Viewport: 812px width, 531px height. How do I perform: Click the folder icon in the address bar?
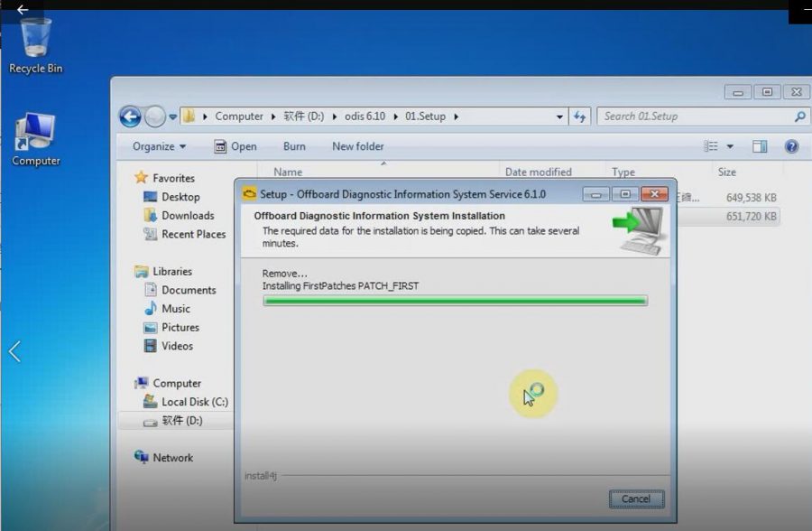[189, 116]
